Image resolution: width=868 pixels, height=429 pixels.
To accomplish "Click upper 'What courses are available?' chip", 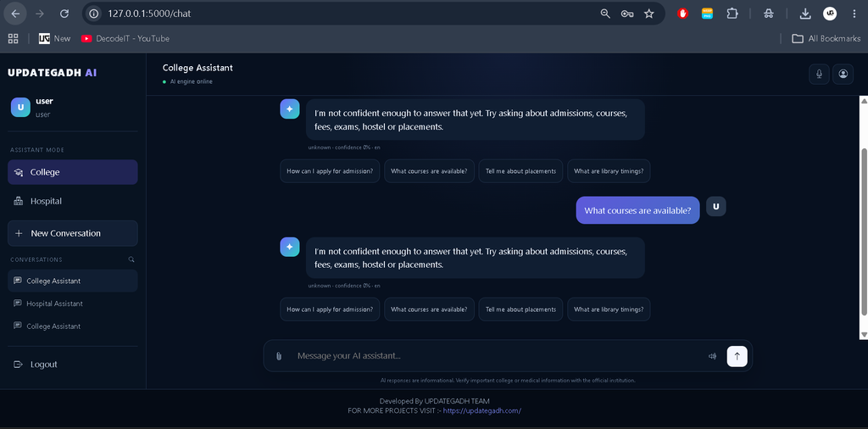I will pos(429,171).
